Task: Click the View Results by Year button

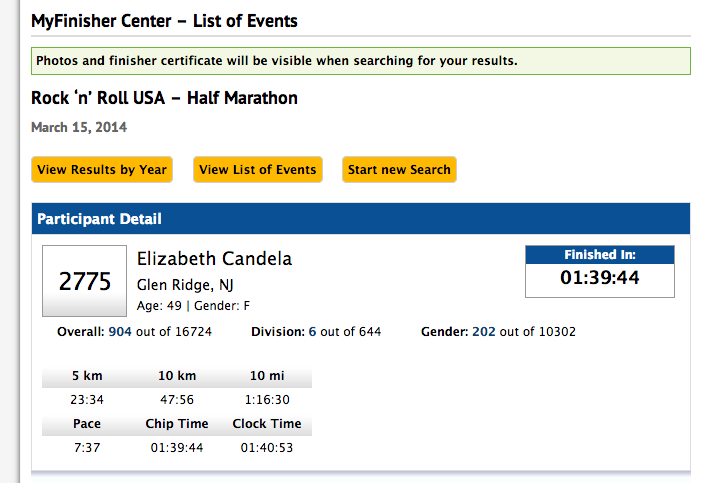Action: pos(102,170)
